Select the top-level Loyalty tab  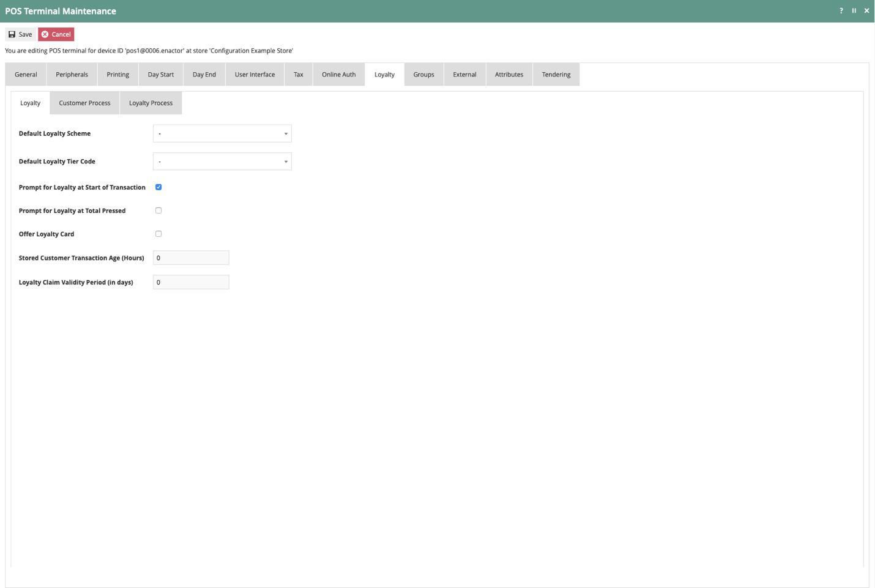coord(384,75)
